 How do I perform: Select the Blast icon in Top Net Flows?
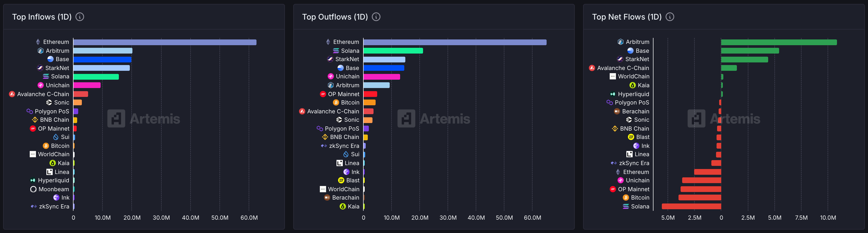pyautogui.click(x=631, y=137)
